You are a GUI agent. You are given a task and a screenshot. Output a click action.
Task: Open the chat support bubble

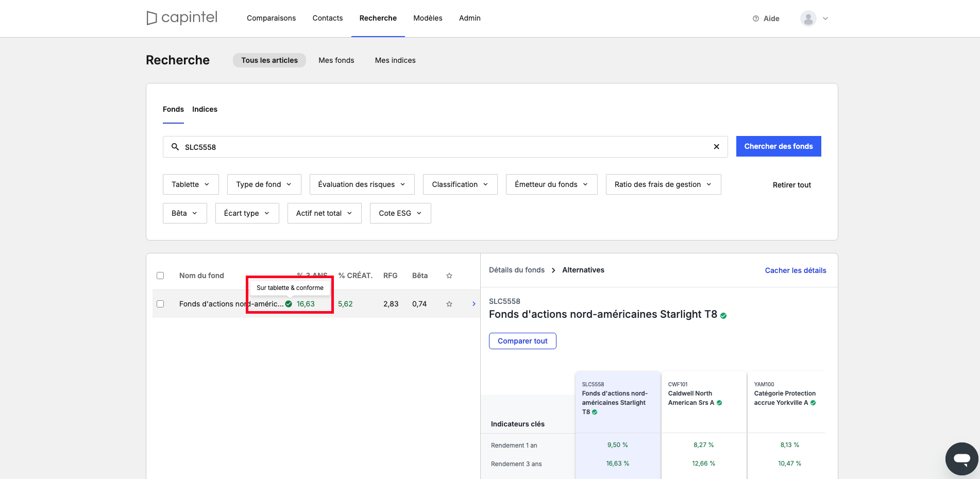coord(961,458)
